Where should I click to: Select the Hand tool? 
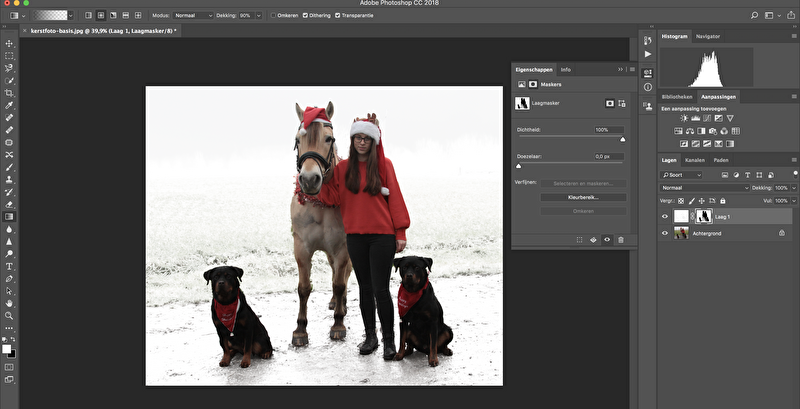pos(9,303)
